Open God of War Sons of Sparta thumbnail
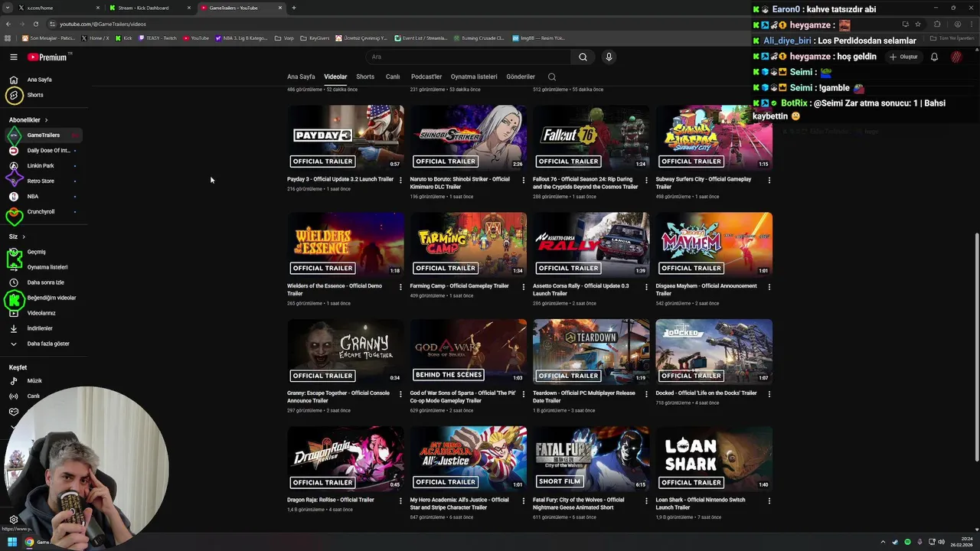The height and width of the screenshot is (551, 980). pyautogui.click(x=469, y=351)
